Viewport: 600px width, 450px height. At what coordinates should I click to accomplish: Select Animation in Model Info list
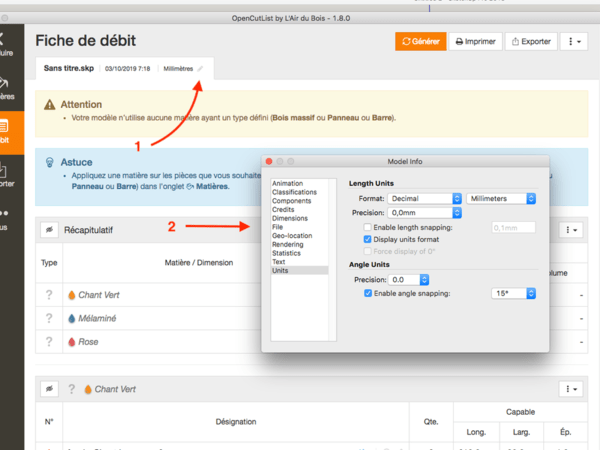(287, 183)
